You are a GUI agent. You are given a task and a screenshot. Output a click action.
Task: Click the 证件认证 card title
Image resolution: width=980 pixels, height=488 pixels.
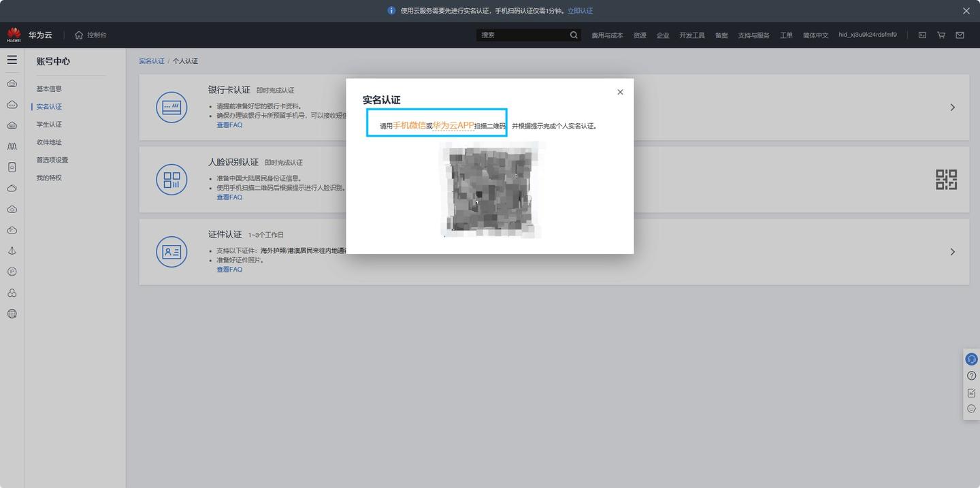pyautogui.click(x=225, y=234)
